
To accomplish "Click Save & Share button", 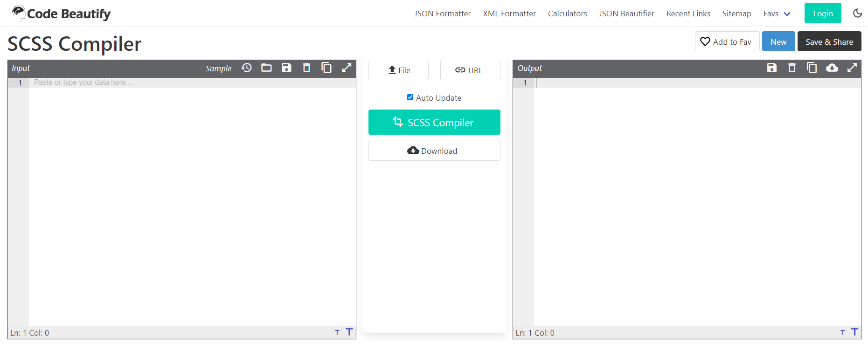I will 829,41.
